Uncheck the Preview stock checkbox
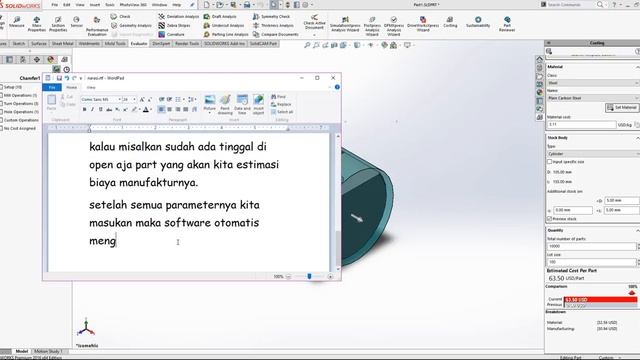This screenshot has height=360, width=640. tap(549, 219)
